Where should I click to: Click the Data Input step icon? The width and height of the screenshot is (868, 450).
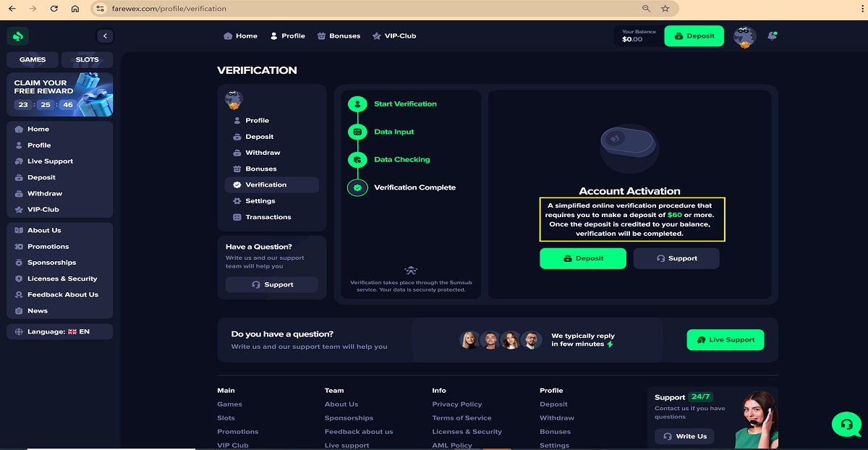click(x=357, y=132)
